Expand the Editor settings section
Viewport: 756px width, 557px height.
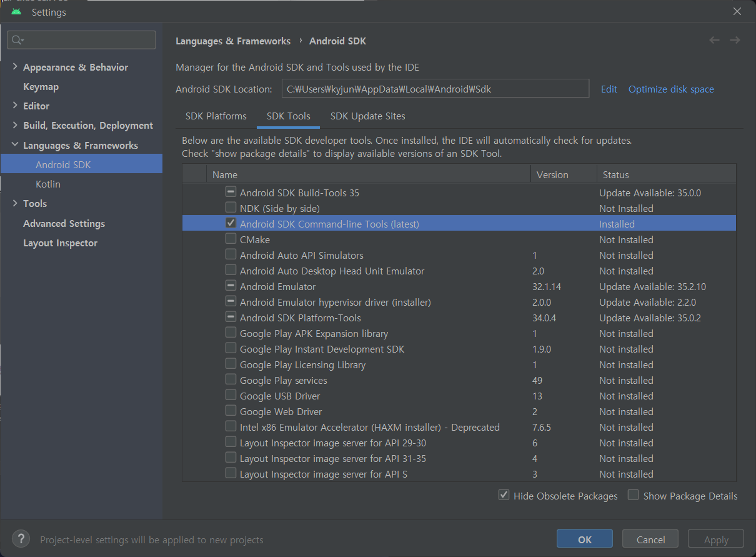(15, 106)
